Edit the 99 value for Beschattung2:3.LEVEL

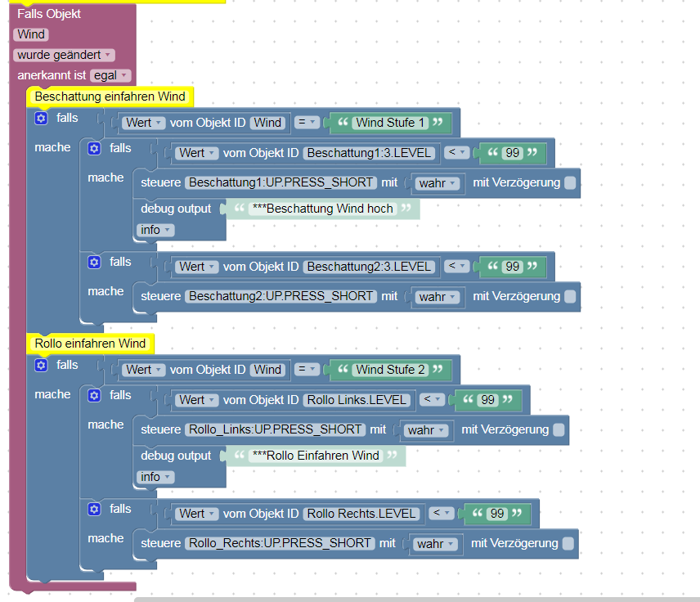pos(512,267)
